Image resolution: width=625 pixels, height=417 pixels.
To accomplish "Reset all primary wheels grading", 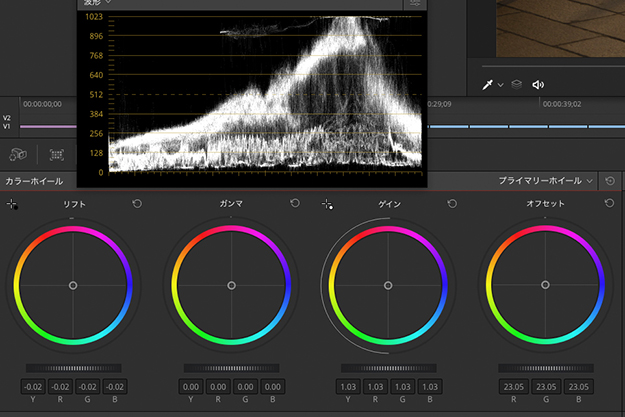I will (x=612, y=181).
